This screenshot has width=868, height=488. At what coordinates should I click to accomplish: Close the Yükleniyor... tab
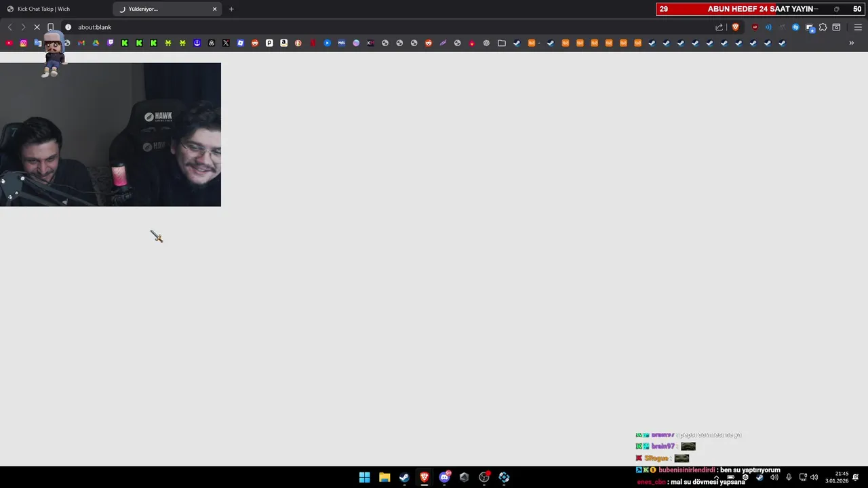[x=215, y=9]
